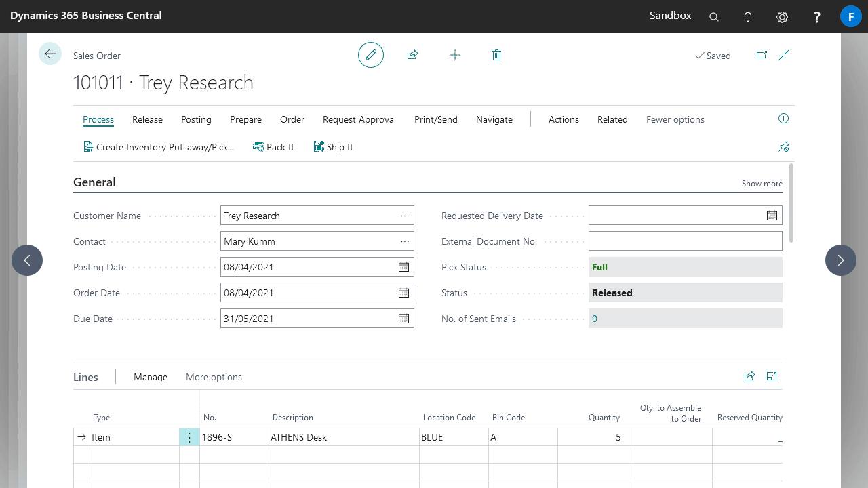Screen dimensions: 868x488
Task: Open the Order menu
Action: [x=292, y=119]
